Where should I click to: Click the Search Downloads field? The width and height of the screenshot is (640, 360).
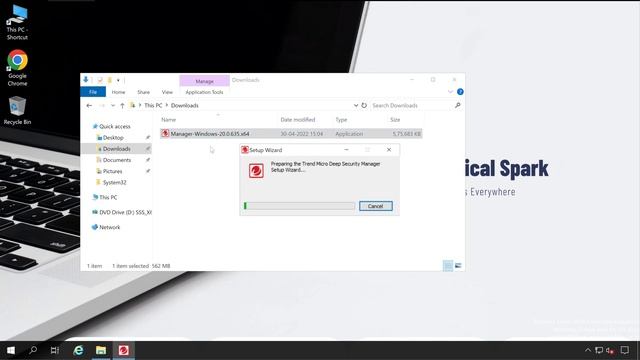pyautogui.click(x=411, y=105)
